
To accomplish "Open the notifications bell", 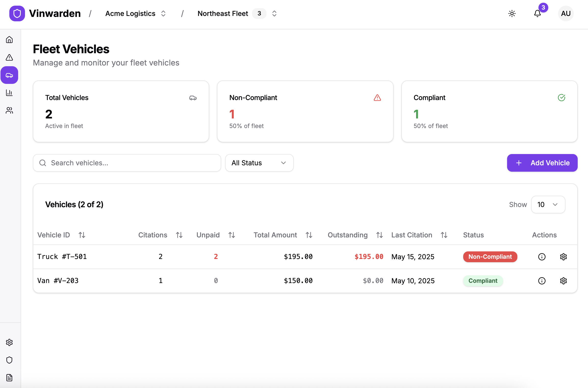I will [x=537, y=13].
